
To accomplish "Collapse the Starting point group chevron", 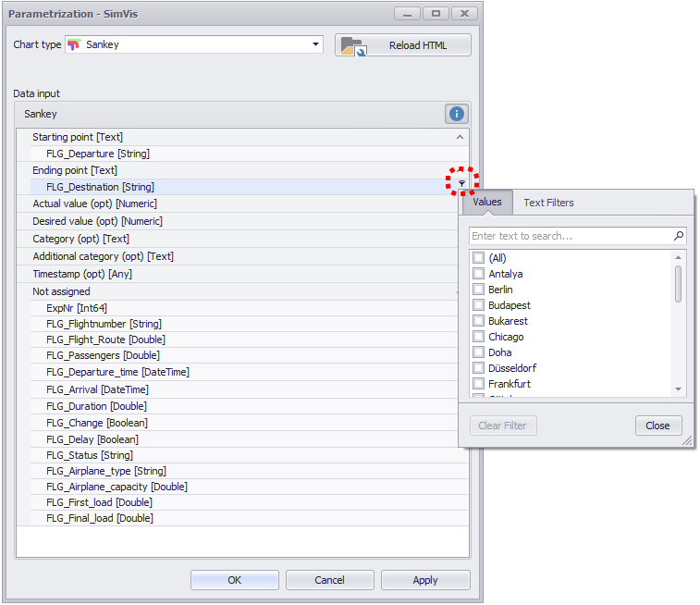I will click(x=460, y=137).
